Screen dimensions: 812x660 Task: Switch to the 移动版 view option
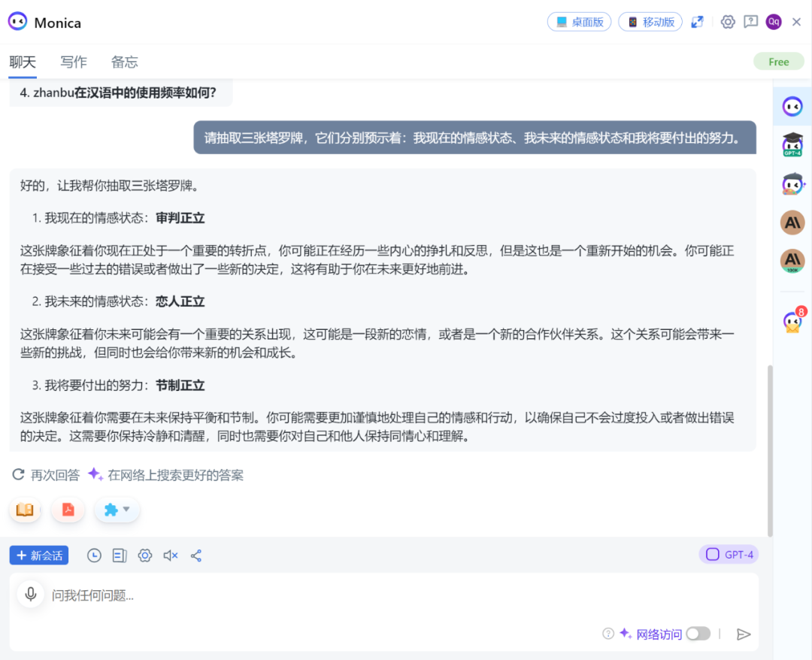[x=650, y=22]
